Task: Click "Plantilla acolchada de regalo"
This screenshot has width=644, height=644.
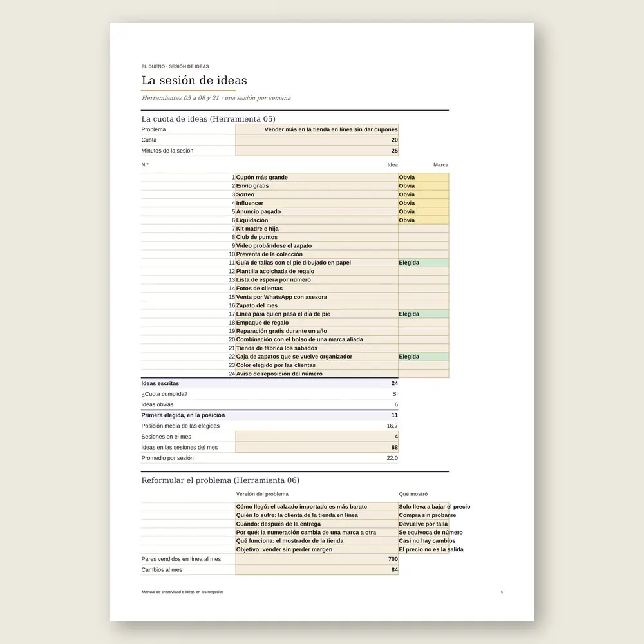Action: point(317,272)
